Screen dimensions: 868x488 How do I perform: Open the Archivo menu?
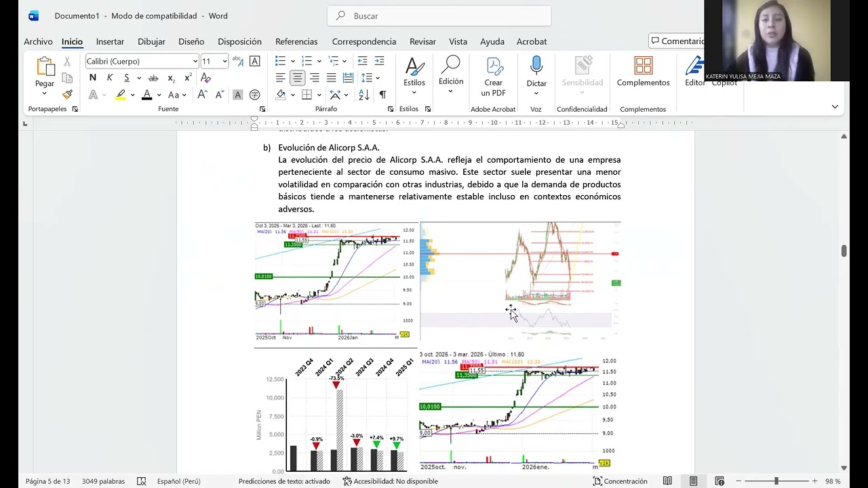38,41
